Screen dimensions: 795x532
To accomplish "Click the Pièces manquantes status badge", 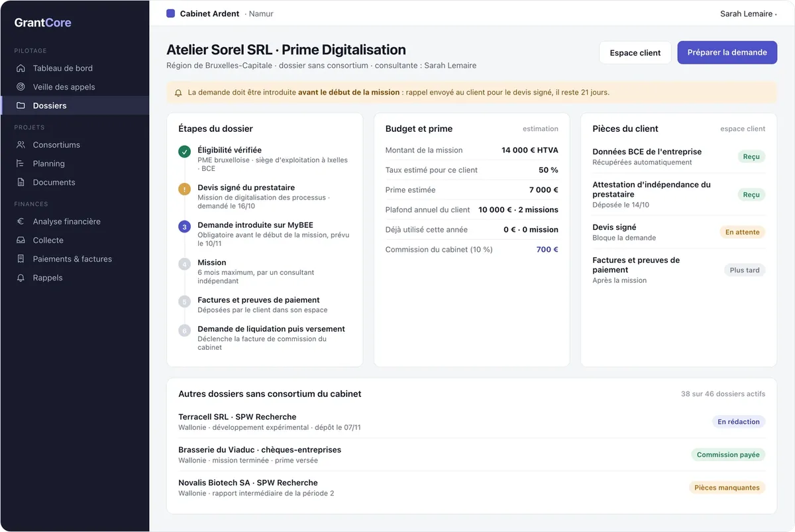I will tap(727, 488).
